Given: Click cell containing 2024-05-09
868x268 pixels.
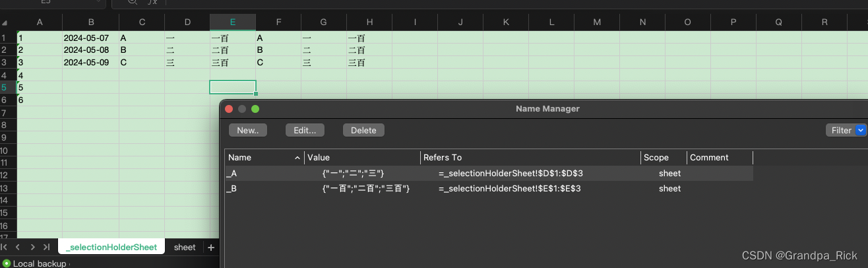Looking at the screenshot, I should point(91,63).
